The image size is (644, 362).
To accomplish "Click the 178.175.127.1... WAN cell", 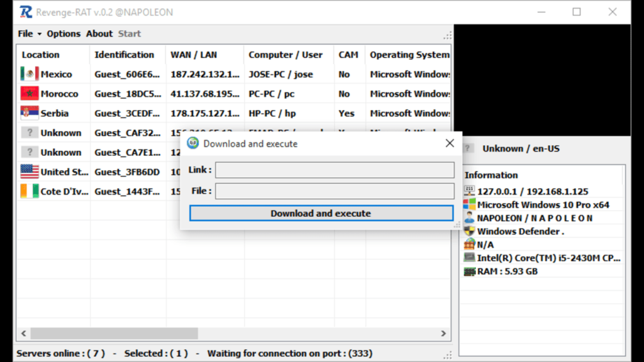I will point(205,113).
